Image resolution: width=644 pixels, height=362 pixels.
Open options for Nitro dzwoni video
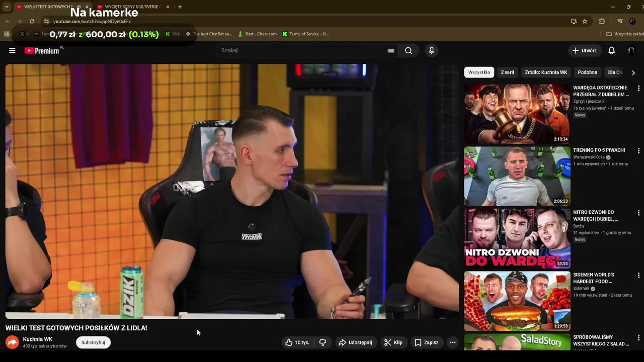(638, 213)
